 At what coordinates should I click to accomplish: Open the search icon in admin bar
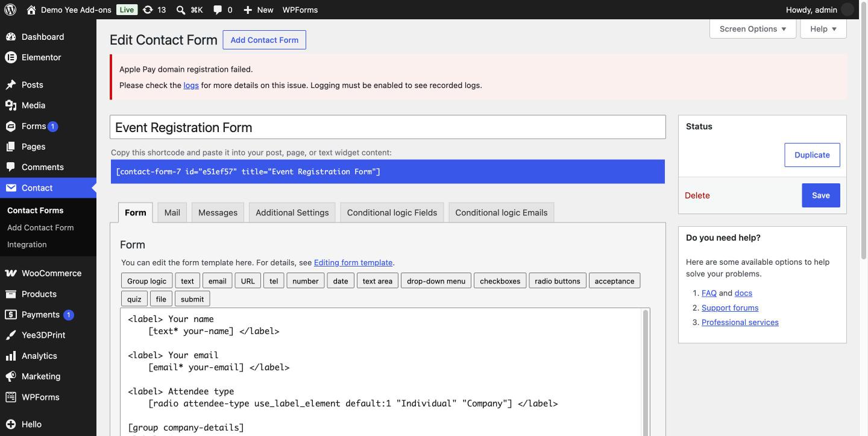[181, 10]
